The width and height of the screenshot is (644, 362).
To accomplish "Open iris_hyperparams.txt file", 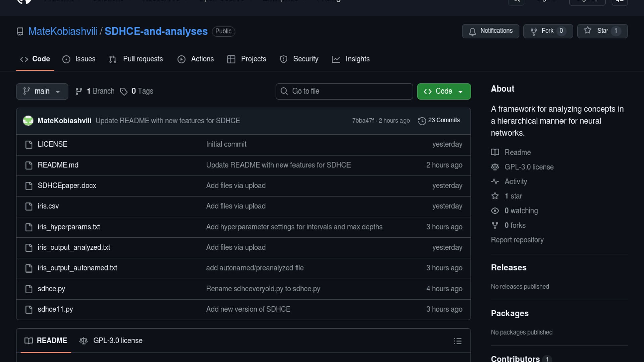I will tap(69, 227).
